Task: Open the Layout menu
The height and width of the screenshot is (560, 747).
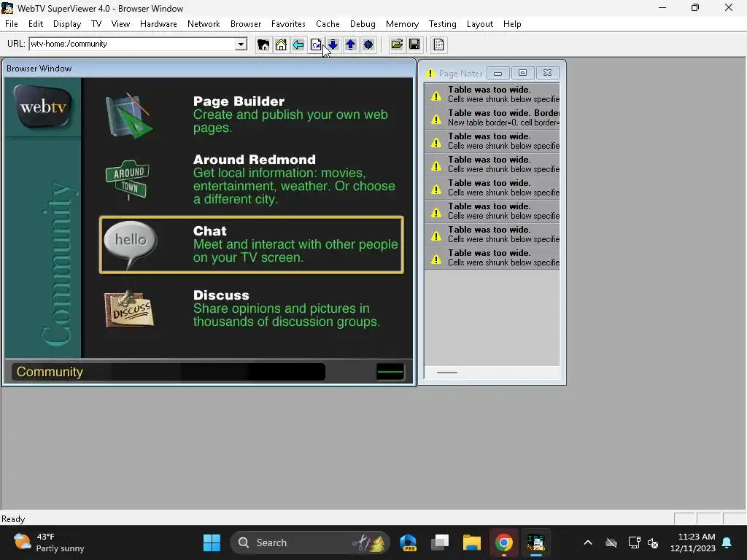Action: click(x=480, y=24)
